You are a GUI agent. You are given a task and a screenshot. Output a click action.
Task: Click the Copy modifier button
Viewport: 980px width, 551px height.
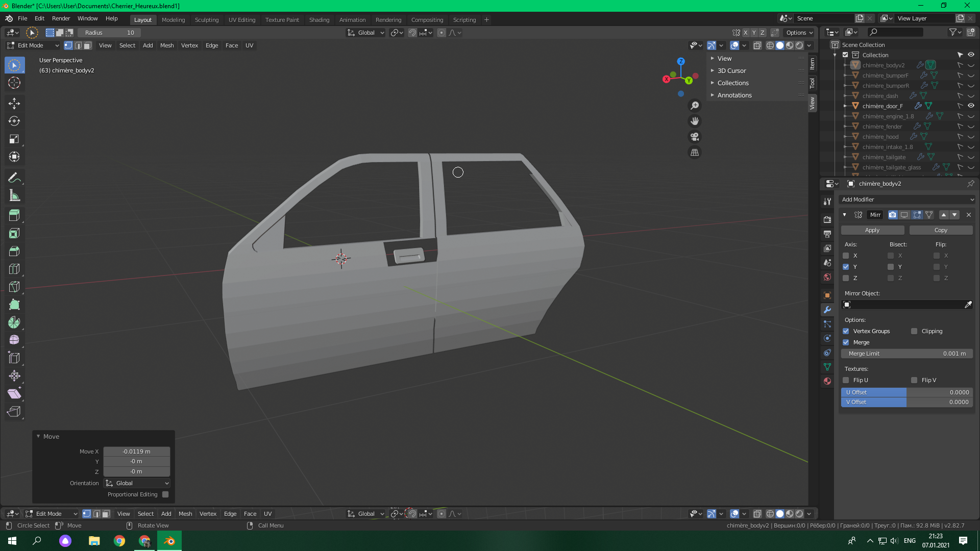tap(940, 230)
